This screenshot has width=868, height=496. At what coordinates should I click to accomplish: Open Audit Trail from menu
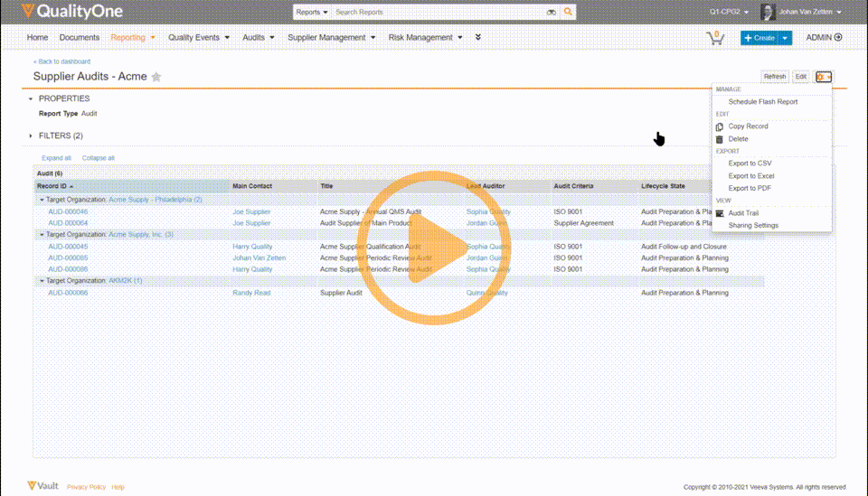pos(743,213)
